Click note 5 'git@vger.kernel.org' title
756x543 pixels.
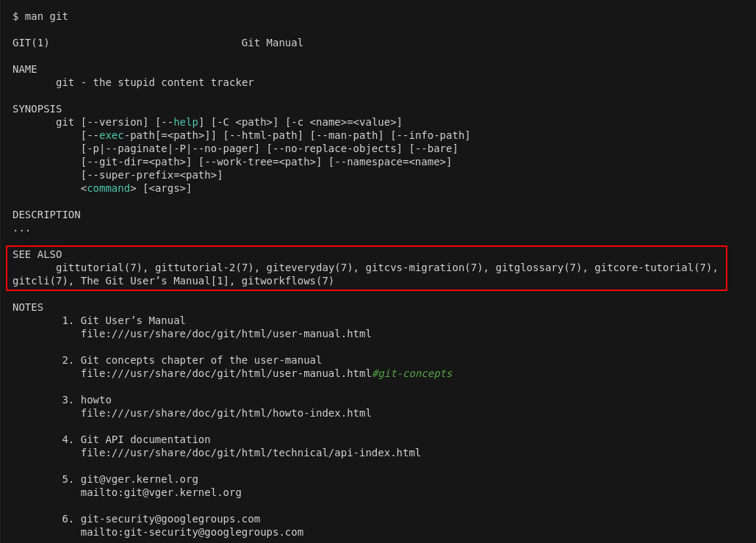(140, 479)
